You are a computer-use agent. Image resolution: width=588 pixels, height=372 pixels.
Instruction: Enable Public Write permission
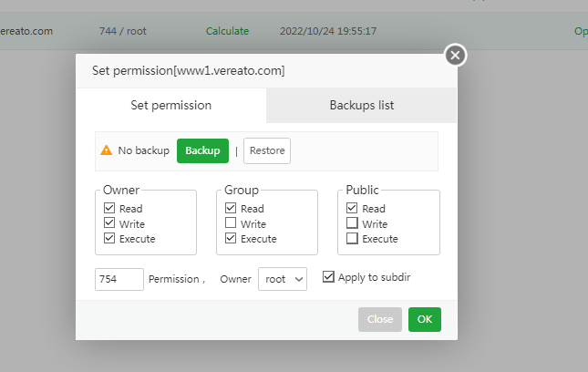352,223
